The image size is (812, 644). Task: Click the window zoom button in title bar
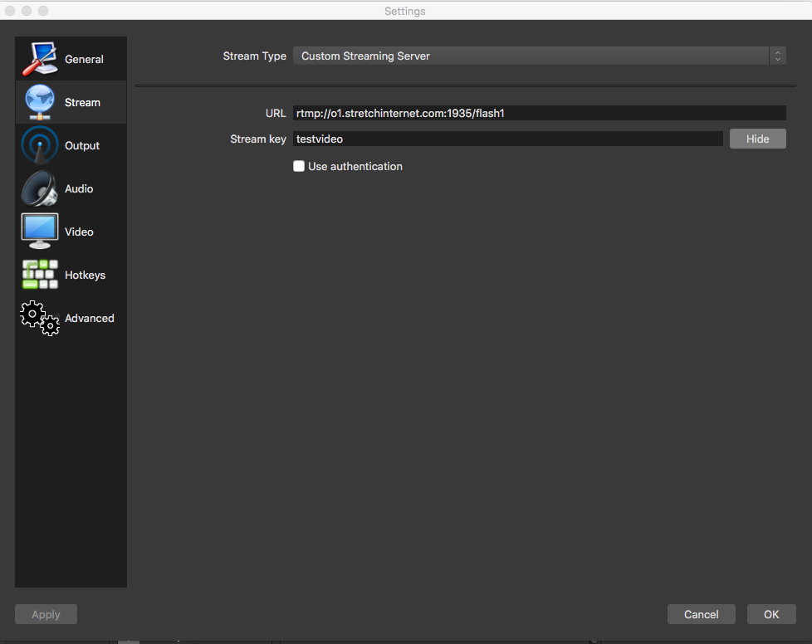click(43, 11)
